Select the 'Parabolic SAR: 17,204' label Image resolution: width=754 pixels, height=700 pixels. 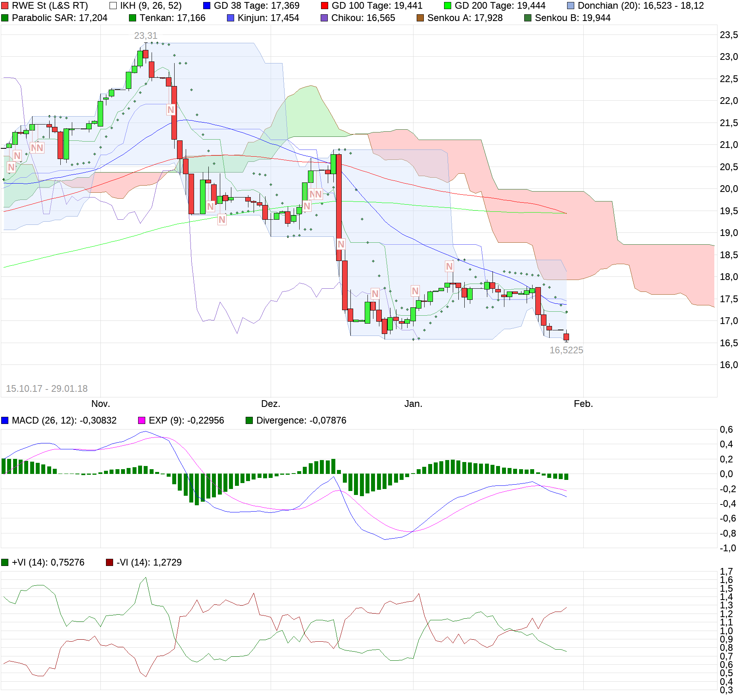tap(60, 18)
